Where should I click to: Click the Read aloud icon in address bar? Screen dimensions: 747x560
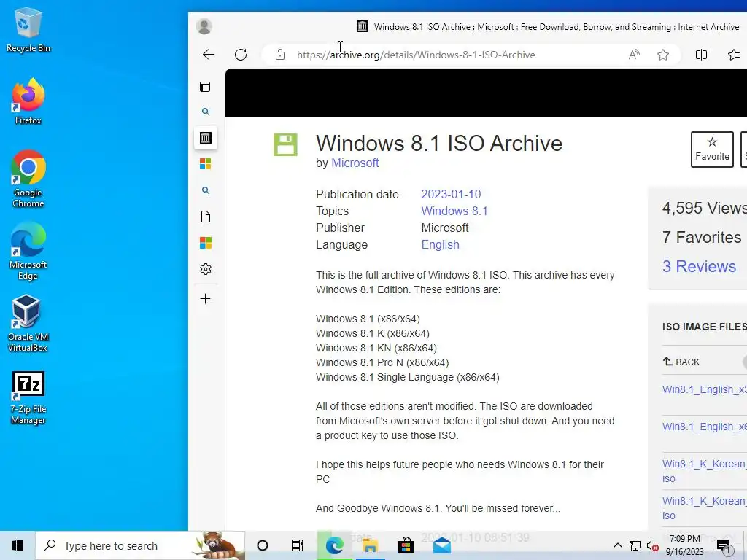point(634,55)
